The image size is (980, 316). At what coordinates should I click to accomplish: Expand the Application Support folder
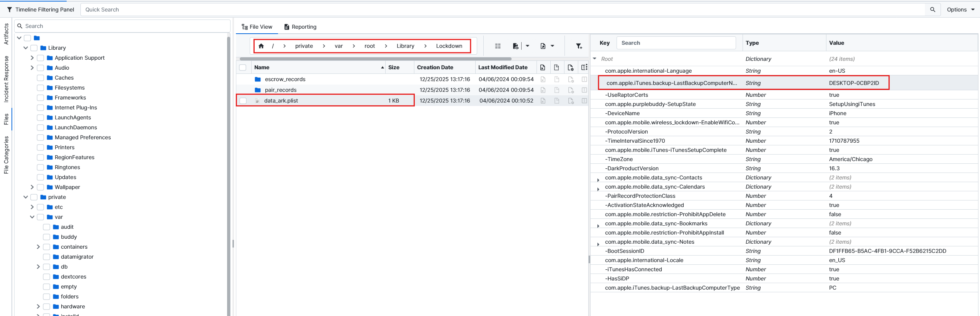32,58
